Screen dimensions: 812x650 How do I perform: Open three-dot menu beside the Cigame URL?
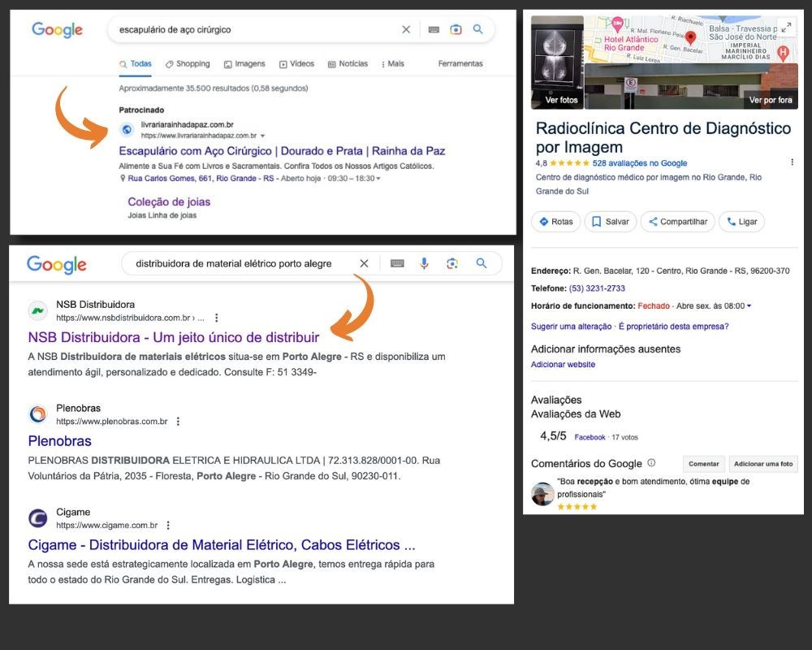coord(168,526)
